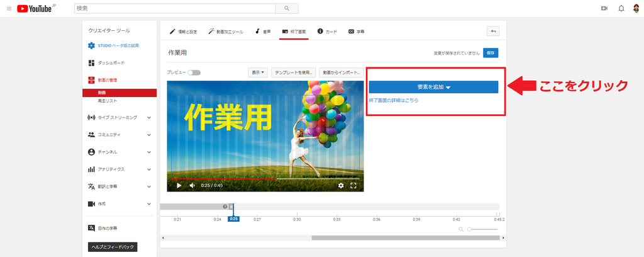Expand the 作成 section
Image resolution: width=644 pixels, height=257 pixels.
(x=149, y=203)
